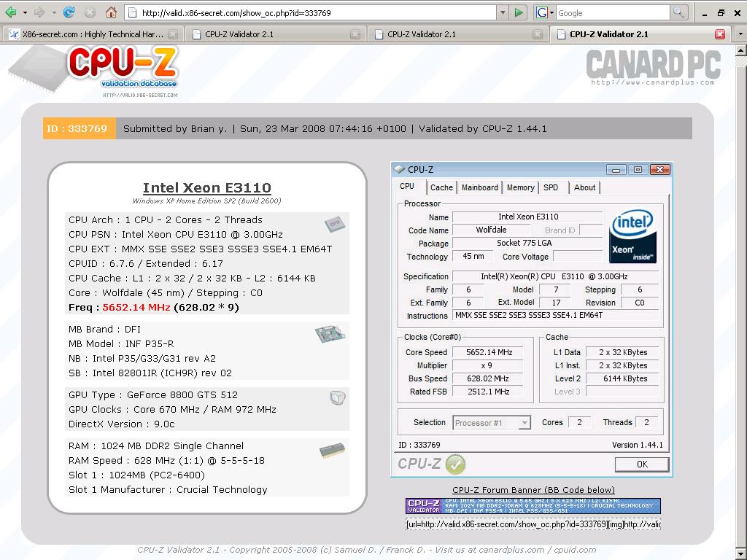Click the green Go arrow button
Image resolution: width=747 pixels, height=560 pixels.
[x=519, y=13]
